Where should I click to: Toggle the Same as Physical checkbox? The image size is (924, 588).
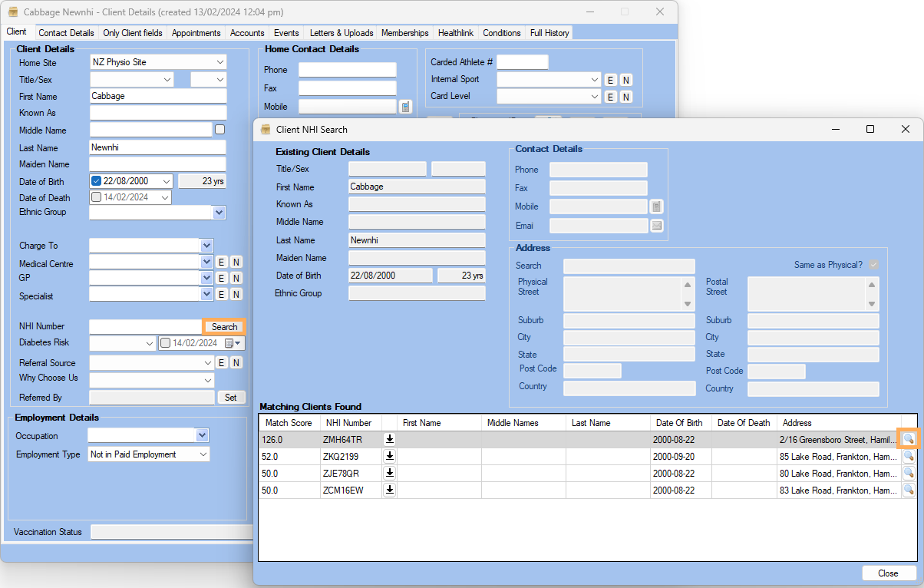tap(874, 264)
